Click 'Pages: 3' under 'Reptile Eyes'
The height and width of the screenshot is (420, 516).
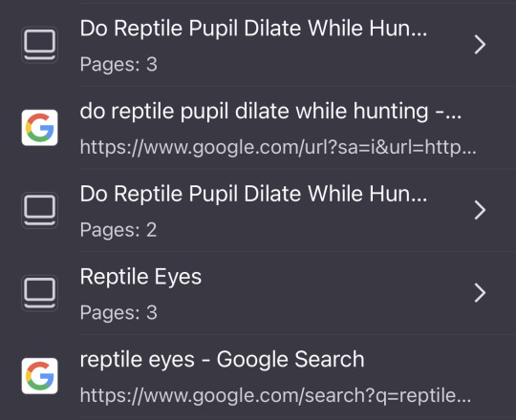pyautogui.click(x=118, y=312)
